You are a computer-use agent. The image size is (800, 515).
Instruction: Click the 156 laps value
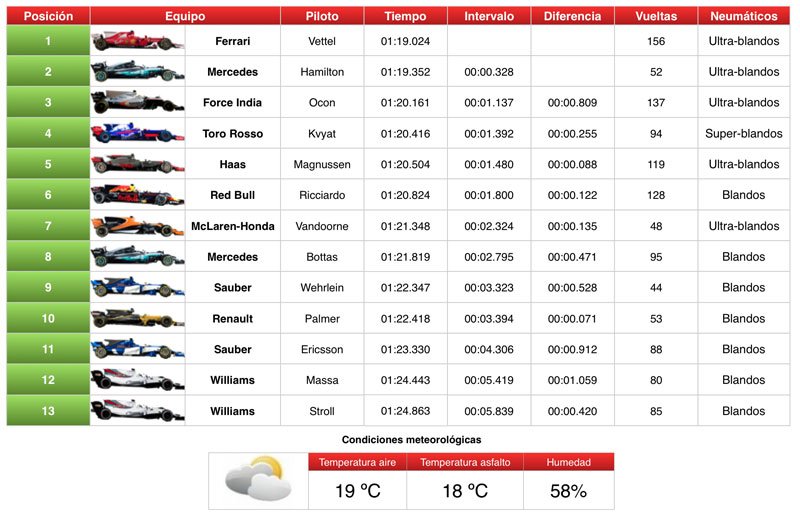tap(656, 41)
